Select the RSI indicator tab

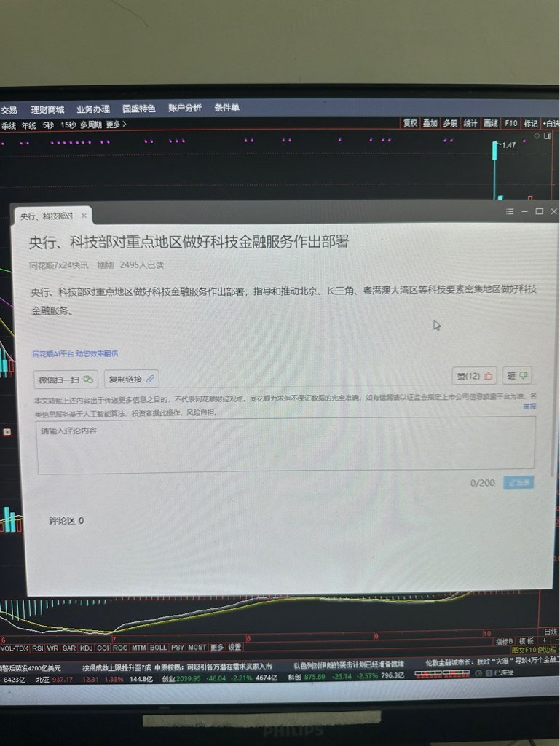(x=38, y=648)
